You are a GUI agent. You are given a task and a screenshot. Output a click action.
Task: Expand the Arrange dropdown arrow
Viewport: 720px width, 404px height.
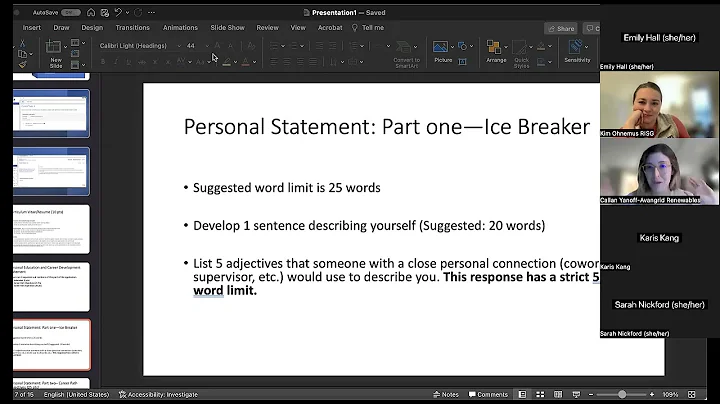tap(506, 47)
